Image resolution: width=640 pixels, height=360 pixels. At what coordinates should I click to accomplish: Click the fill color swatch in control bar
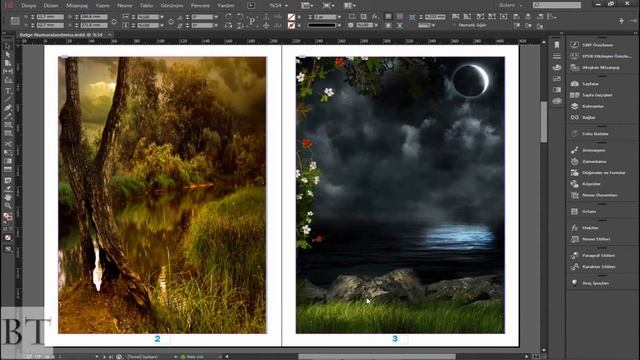(291, 17)
